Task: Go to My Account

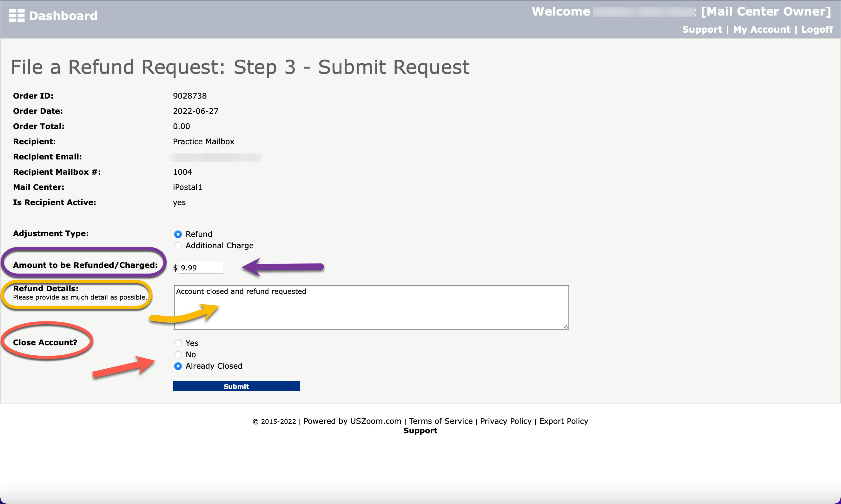Action: point(761,29)
